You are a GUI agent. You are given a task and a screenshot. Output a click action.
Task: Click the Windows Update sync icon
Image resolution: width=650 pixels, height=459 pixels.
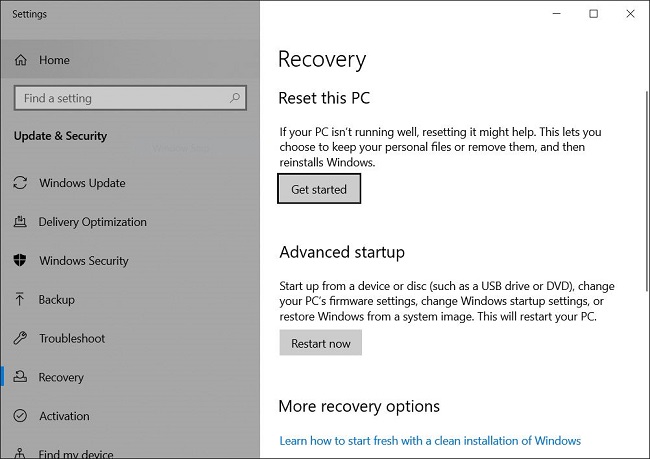[x=20, y=183]
